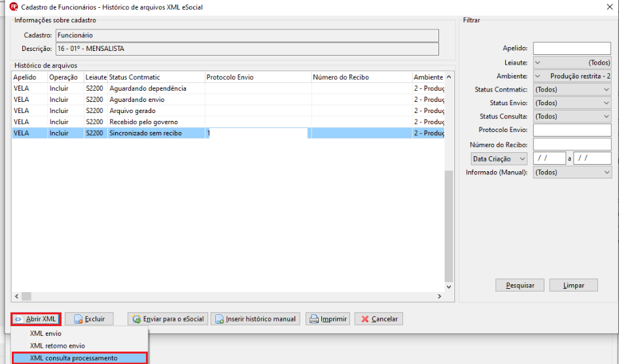Click the Cadastro field showing Funcionário
Viewport: 619px width, 364px height.
[x=247, y=35]
